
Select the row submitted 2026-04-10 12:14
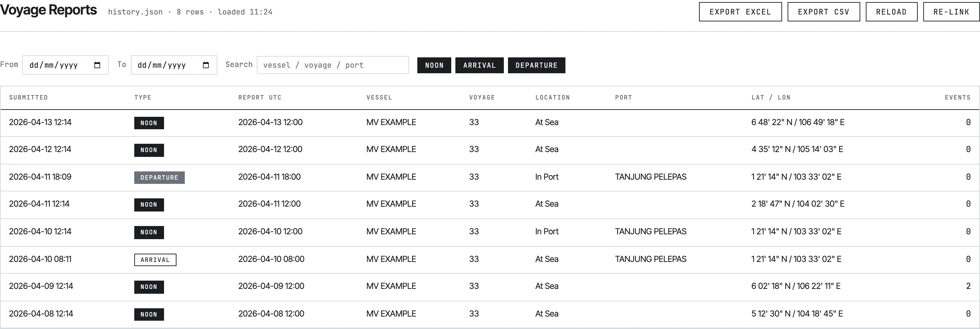[490, 232]
